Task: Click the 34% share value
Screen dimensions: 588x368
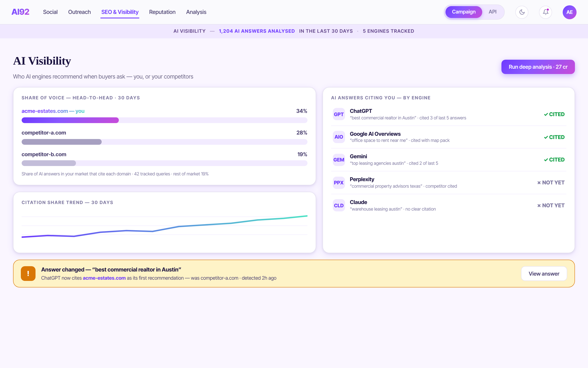Action: [x=302, y=111]
